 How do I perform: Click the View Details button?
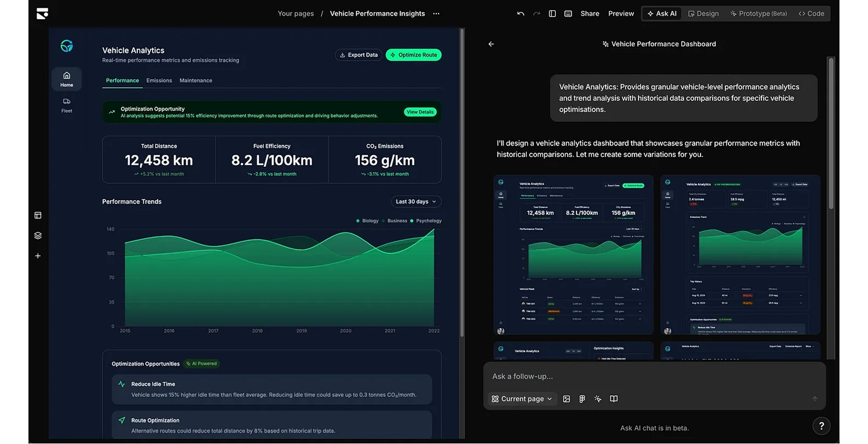420,112
